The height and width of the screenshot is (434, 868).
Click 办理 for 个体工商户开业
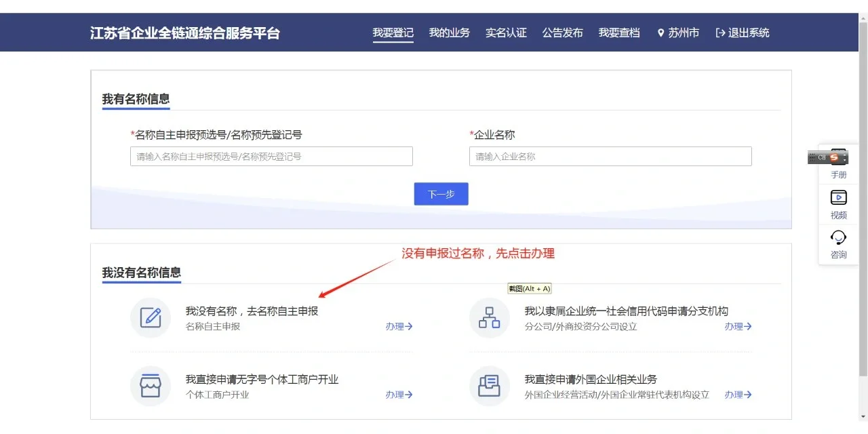[x=399, y=395]
